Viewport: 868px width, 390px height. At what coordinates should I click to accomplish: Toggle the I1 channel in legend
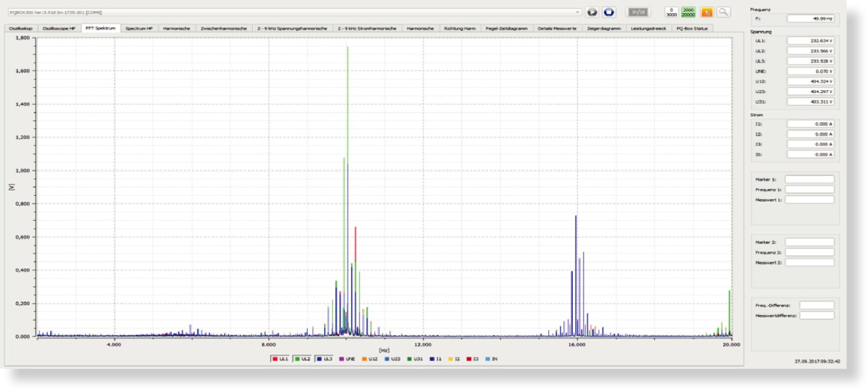pyautogui.click(x=435, y=358)
